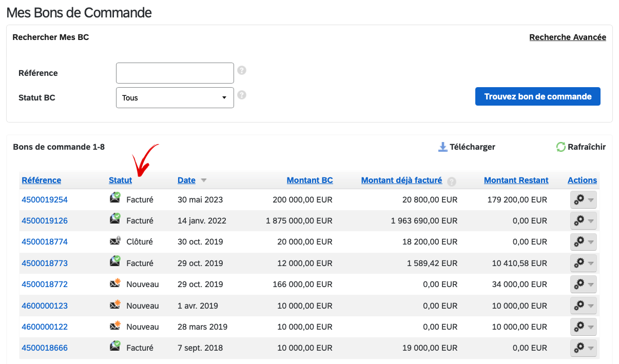Sort by Montant déjà facturé column header
This screenshot has width=619, height=364.
point(401,180)
